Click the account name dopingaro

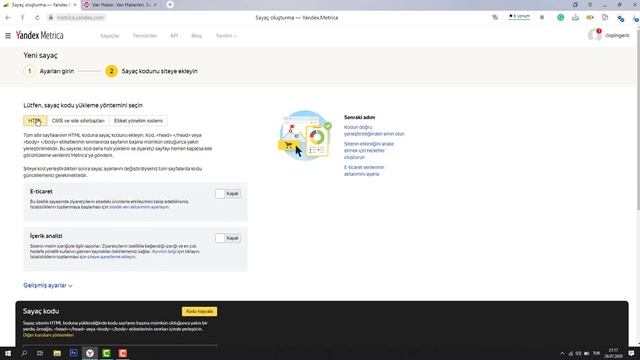pyautogui.click(x=617, y=36)
